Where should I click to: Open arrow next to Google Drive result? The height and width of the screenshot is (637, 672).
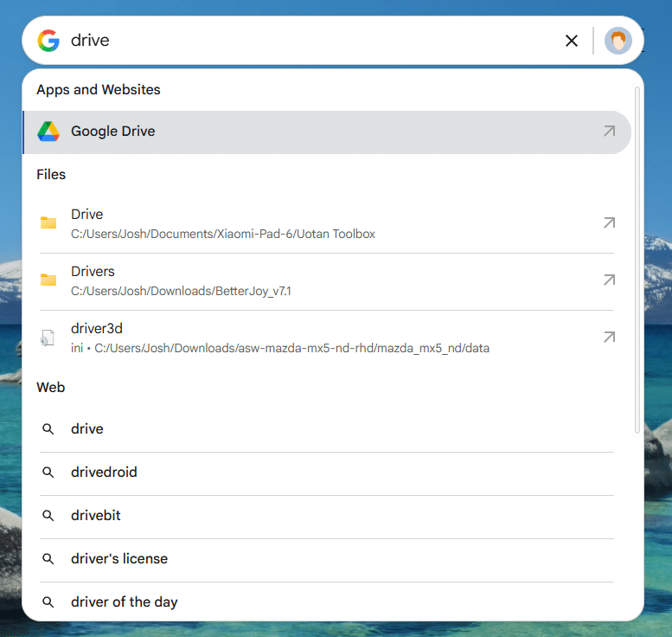click(x=609, y=132)
